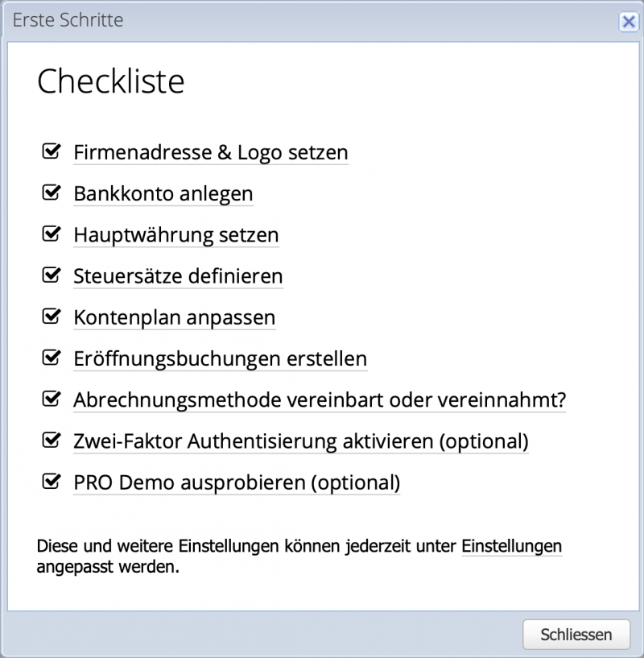Click the checkmark icon beside Hauptwährung setzen
The width and height of the screenshot is (644, 658).
point(52,234)
